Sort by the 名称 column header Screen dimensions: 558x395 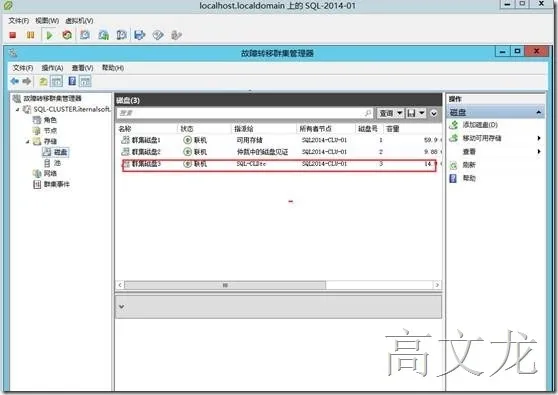(125, 129)
